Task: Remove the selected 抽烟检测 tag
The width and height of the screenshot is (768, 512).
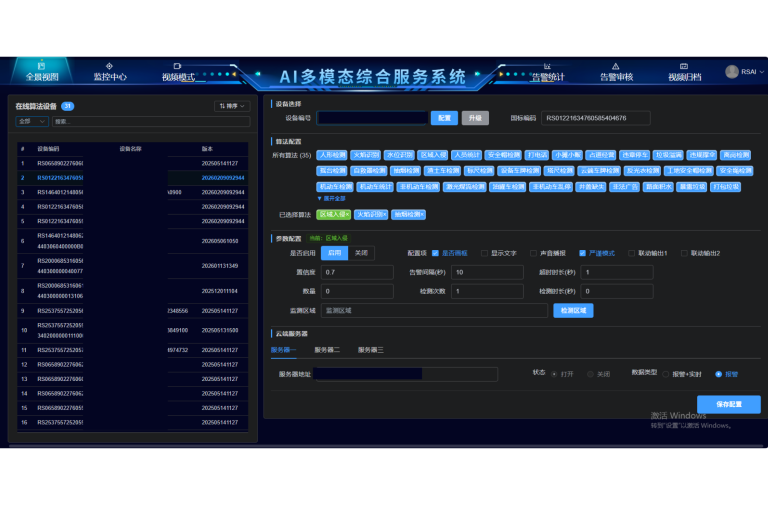Action: [422, 215]
